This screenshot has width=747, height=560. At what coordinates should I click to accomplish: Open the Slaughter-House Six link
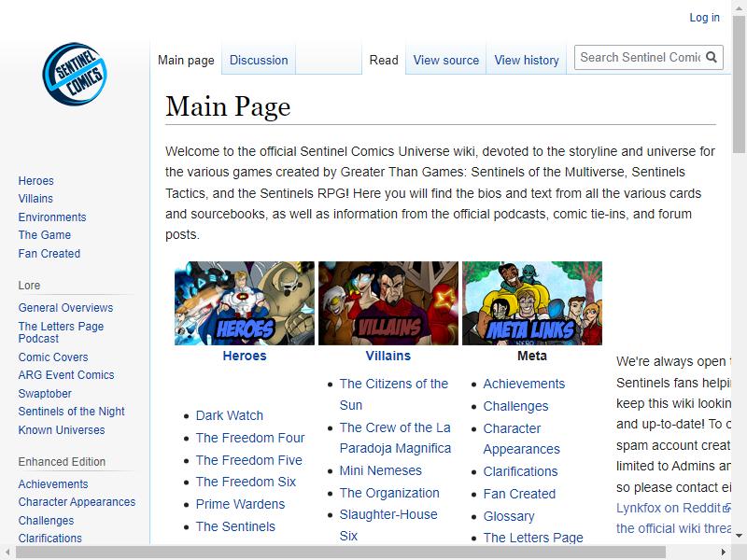388,525
